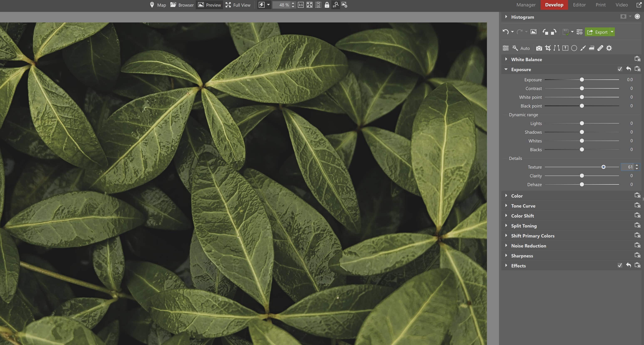Click the add preset sliders icon
Image resolution: width=644 pixels, height=345 pixels.
pyautogui.click(x=579, y=32)
